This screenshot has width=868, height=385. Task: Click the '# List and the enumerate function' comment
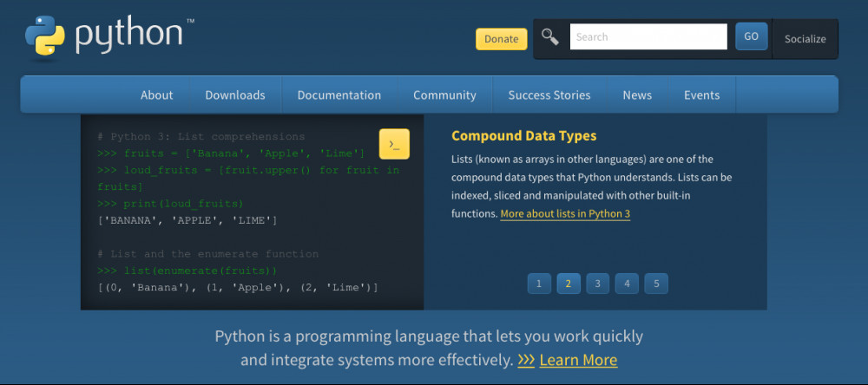(208, 254)
